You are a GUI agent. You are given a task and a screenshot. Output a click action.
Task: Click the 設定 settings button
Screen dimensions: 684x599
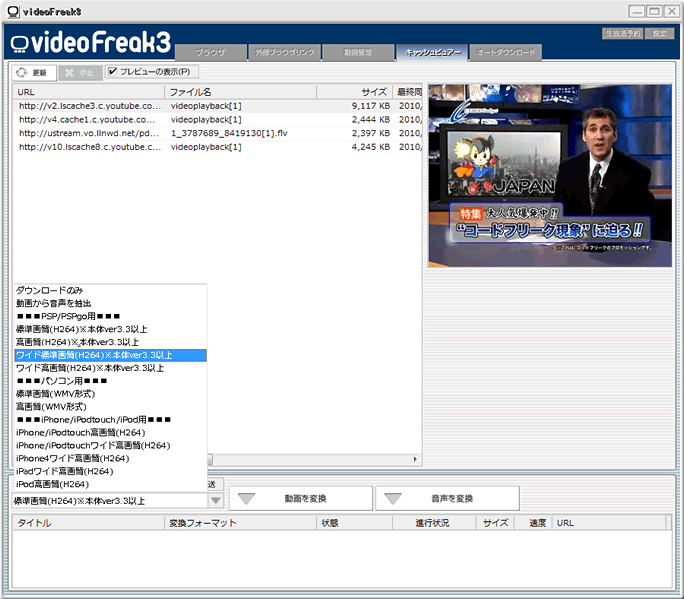657,33
